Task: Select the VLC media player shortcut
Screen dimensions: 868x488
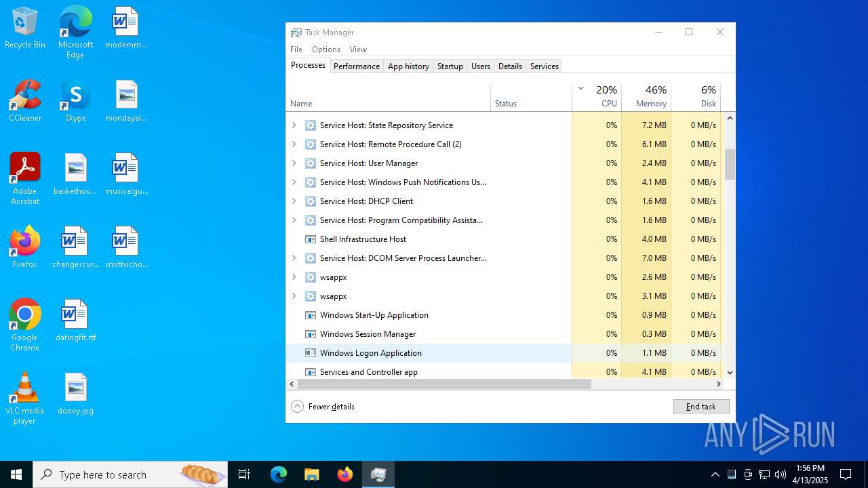Action: (25, 399)
